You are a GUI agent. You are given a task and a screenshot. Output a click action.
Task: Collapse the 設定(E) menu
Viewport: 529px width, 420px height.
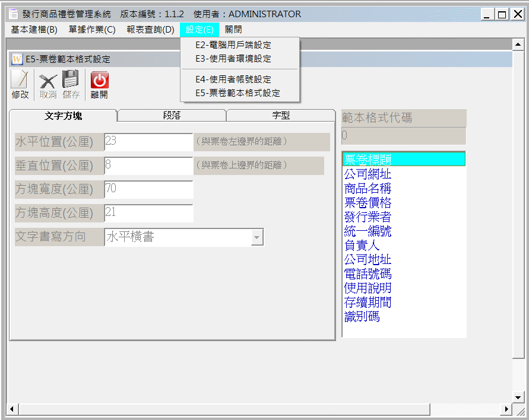tap(199, 30)
